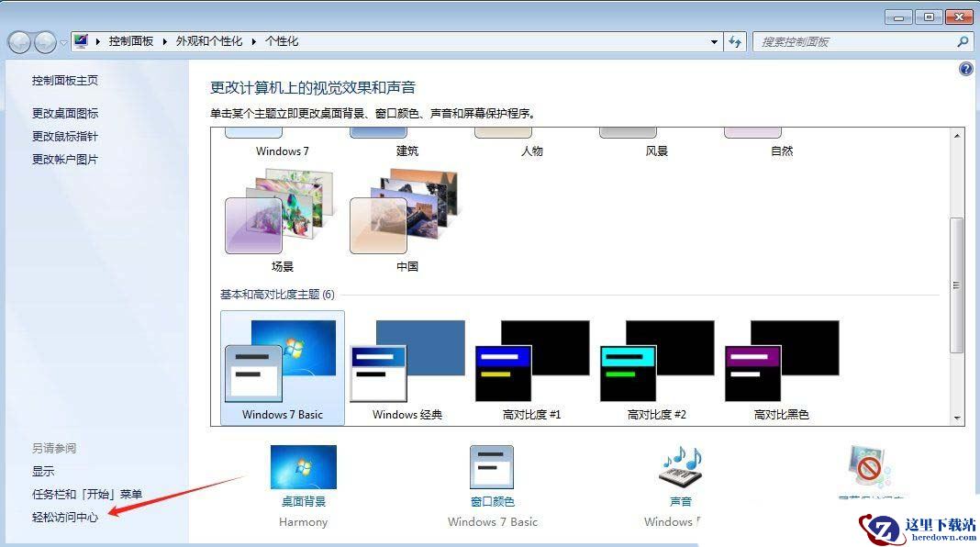Open 轻松访问中心 link
Screen dimensions: 980x547
(x=65, y=518)
